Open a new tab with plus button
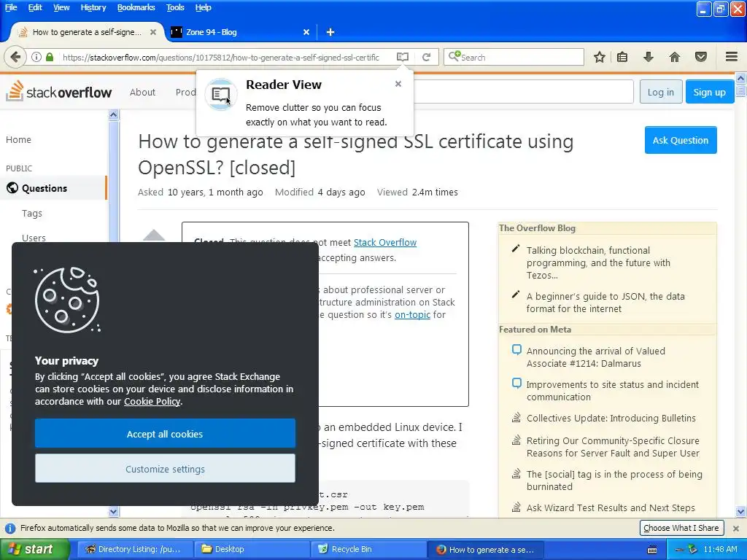Viewport: 747px width, 560px height. [x=330, y=32]
